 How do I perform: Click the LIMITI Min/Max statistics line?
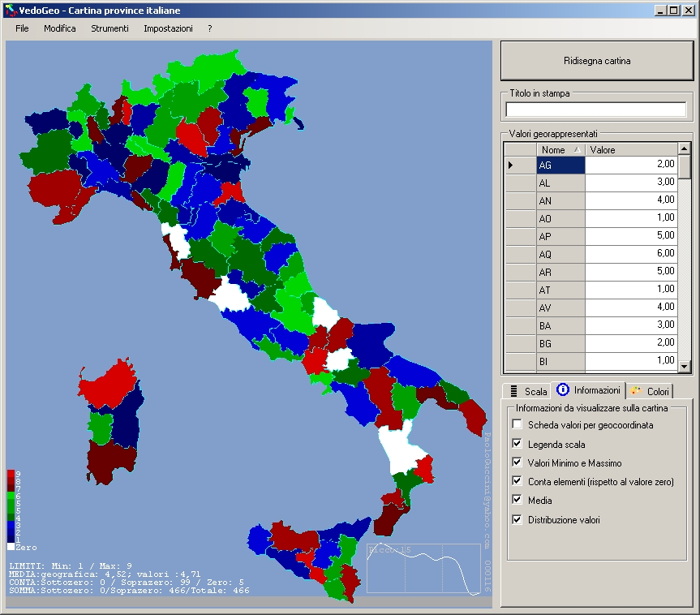(71, 566)
